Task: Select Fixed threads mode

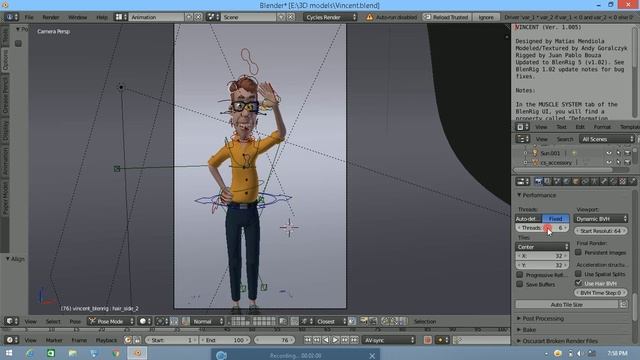Action: pyautogui.click(x=556, y=219)
